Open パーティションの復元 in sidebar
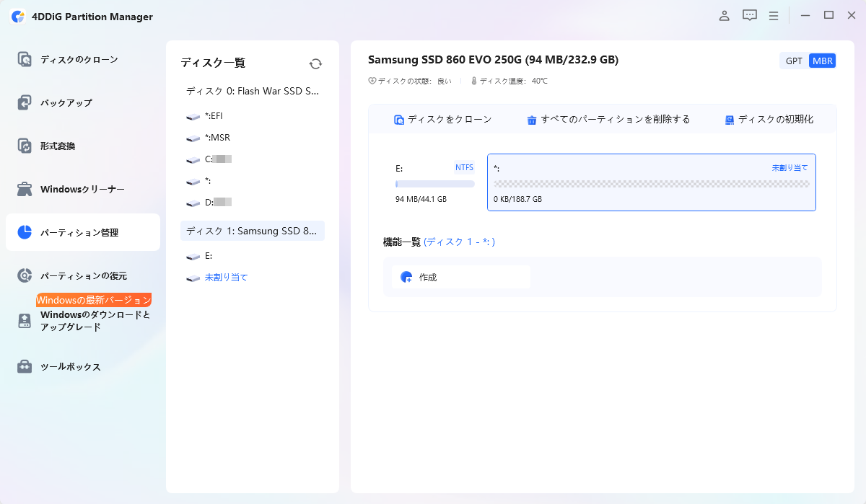The image size is (866, 504). pyautogui.click(x=83, y=275)
